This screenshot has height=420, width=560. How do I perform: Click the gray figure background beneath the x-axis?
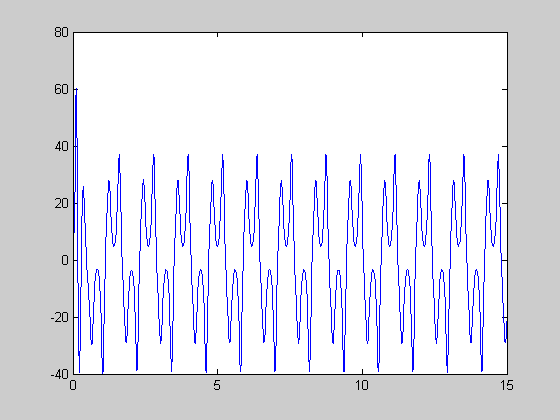click(280, 406)
